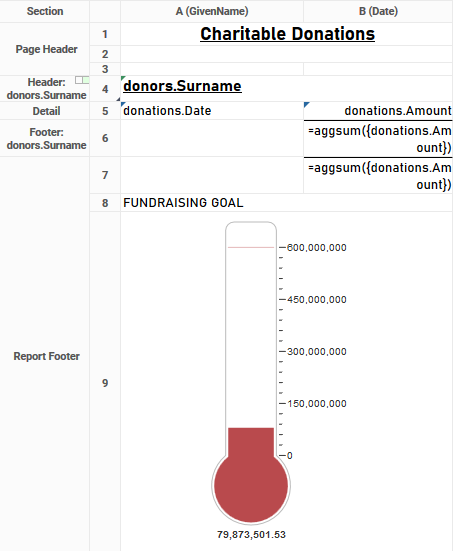This screenshot has height=551, width=453.
Task: Select the Footer: donors.Surname section label
Action: 45,138
